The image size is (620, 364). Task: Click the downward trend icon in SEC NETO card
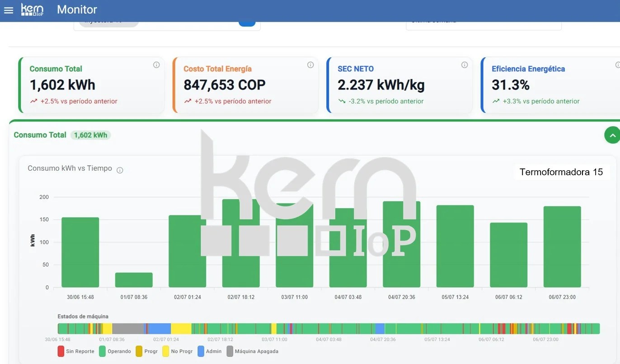click(342, 101)
